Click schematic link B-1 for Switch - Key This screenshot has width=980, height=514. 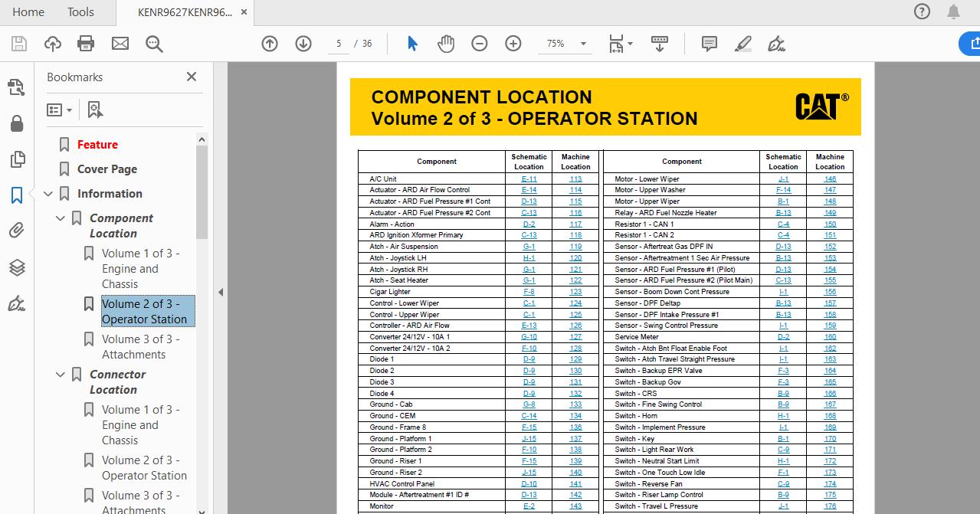[x=783, y=439]
